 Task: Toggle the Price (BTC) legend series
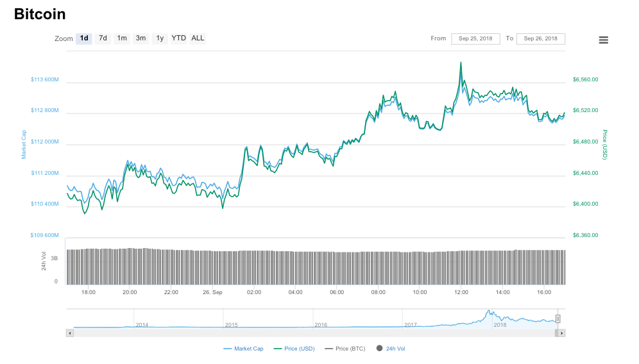[345, 349]
